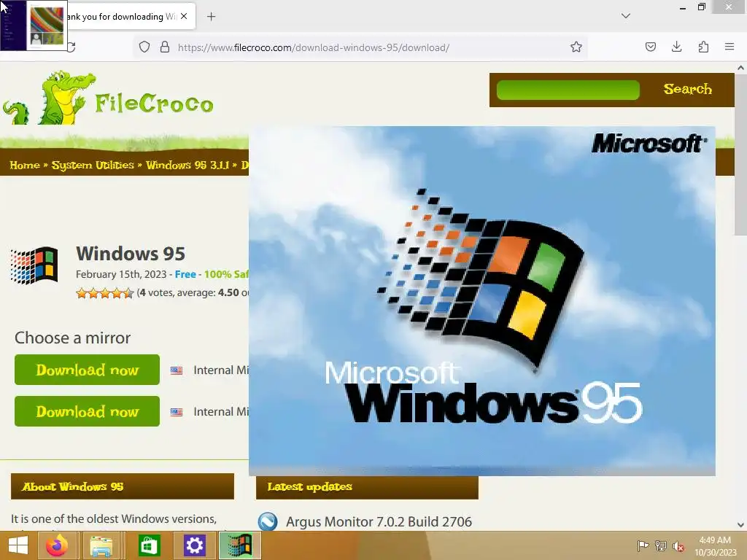Click the padlock site information icon
The width and height of the screenshot is (747, 560).
[x=165, y=47]
